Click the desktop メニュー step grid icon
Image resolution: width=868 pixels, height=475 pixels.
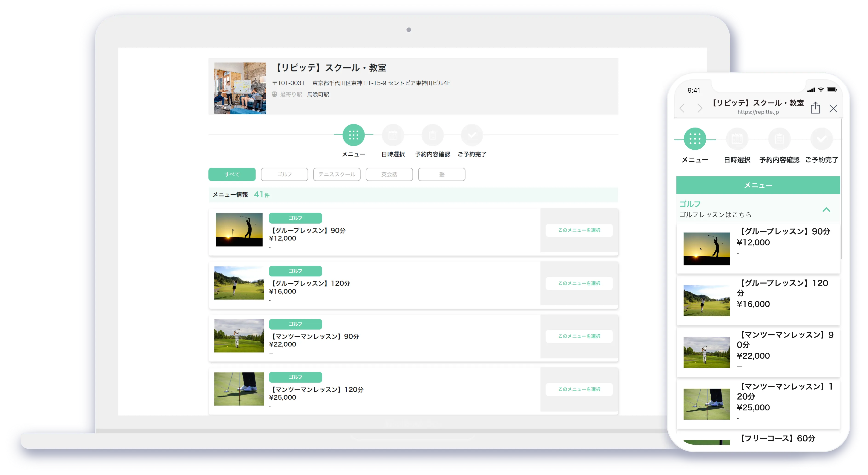pyautogui.click(x=354, y=135)
